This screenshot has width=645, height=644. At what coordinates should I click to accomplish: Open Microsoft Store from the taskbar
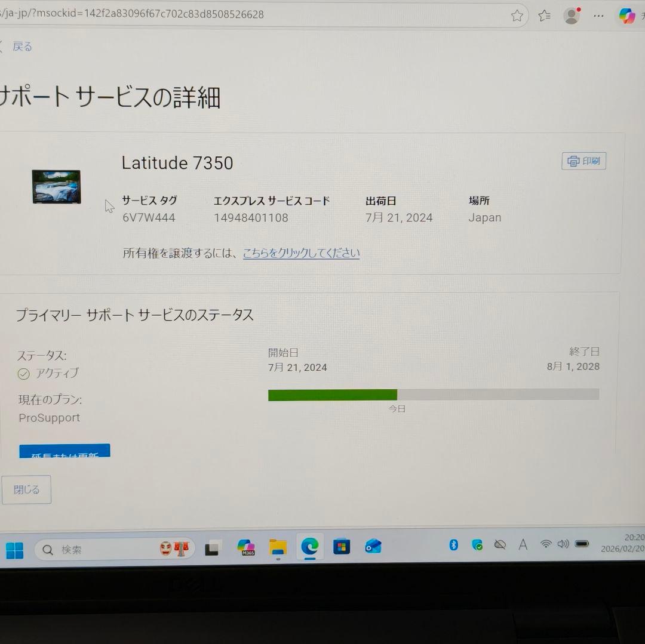[342, 547]
